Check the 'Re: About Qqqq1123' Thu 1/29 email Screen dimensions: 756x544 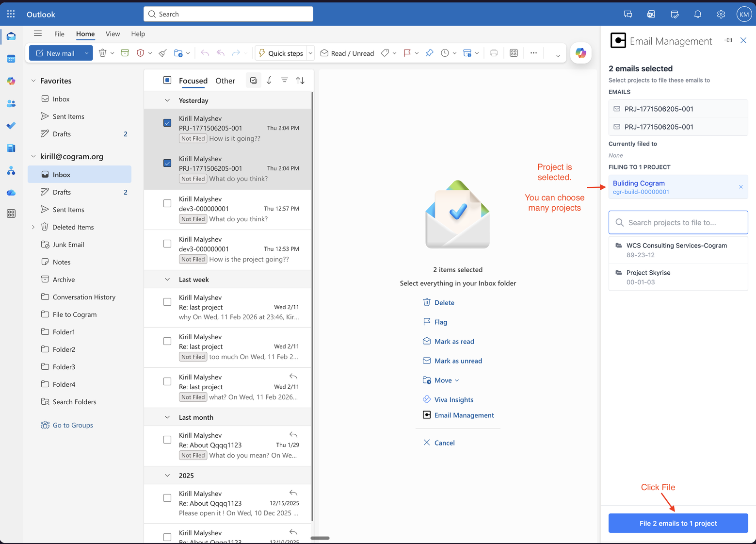click(167, 440)
